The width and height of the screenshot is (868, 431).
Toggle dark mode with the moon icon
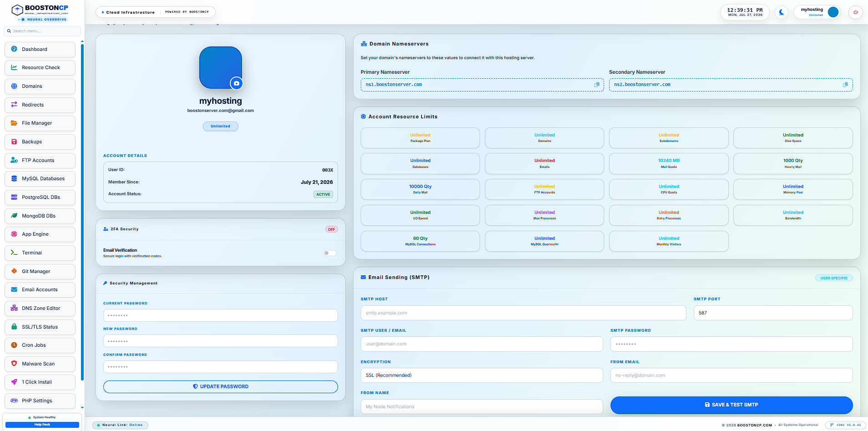pos(782,12)
